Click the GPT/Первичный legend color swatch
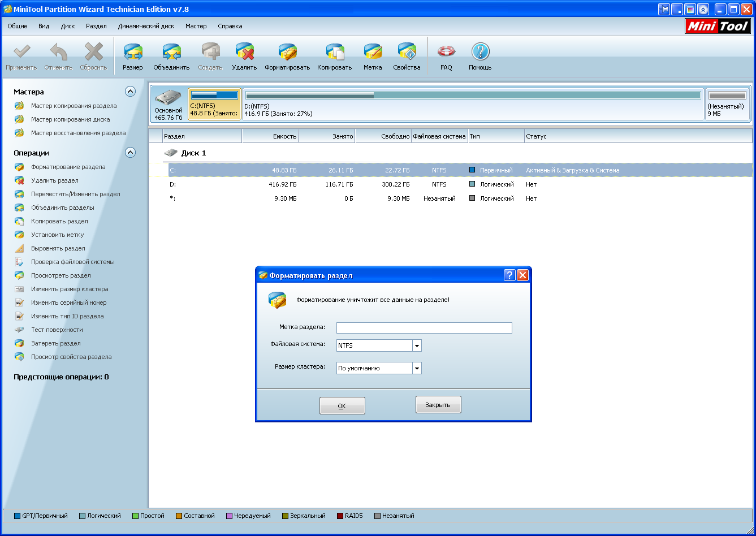Screen dimensions: 756x536 pyautogui.click(x=17, y=516)
